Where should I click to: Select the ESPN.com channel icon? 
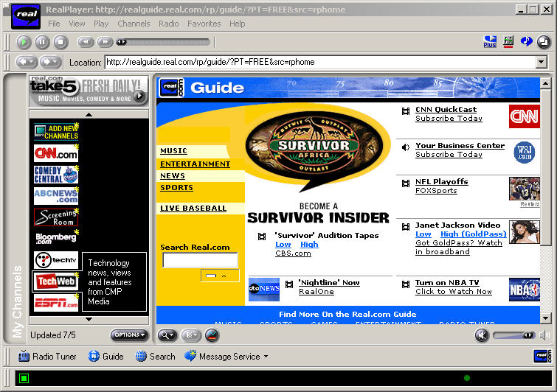coord(55,302)
